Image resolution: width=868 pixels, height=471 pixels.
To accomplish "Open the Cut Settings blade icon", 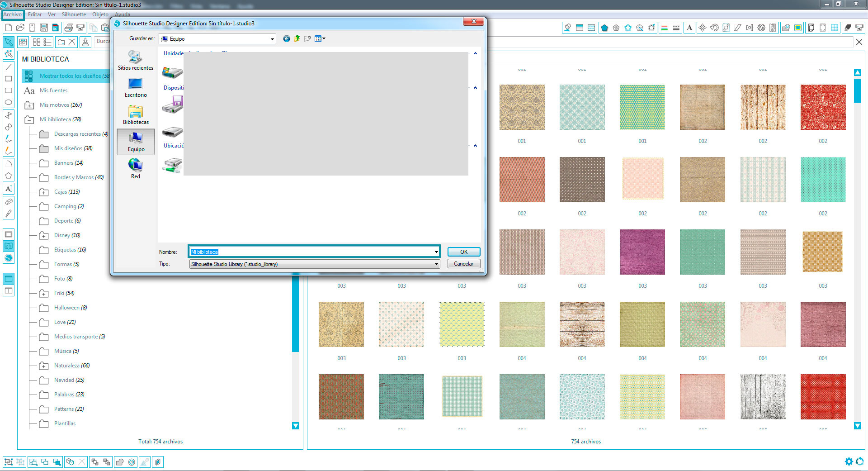I will tap(848, 28).
